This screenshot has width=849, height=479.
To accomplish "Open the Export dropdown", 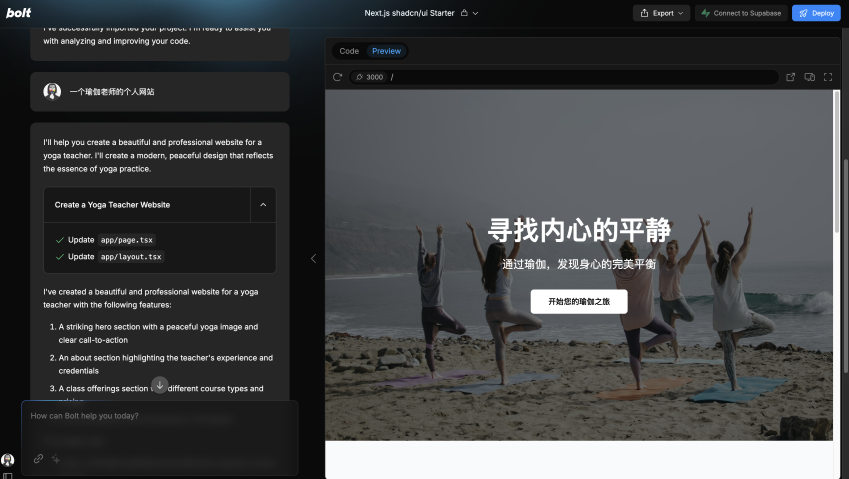I will coord(661,13).
